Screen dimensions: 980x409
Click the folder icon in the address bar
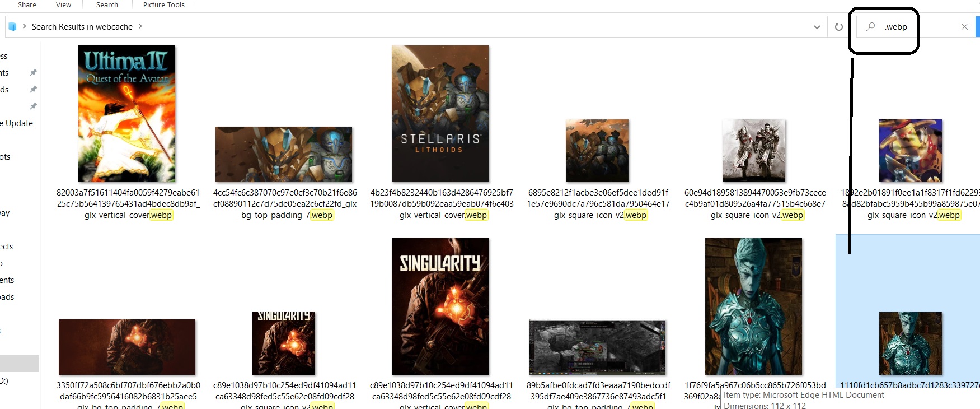[x=12, y=26]
